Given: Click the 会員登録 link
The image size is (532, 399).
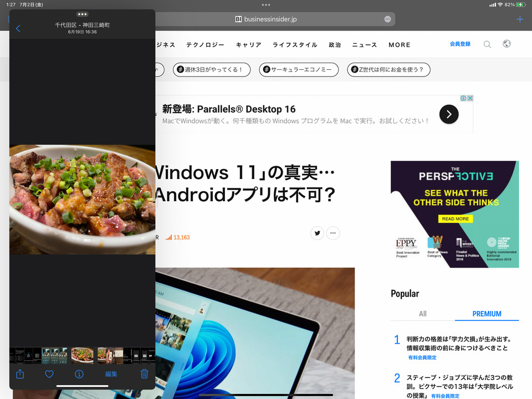Looking at the screenshot, I should [x=460, y=44].
